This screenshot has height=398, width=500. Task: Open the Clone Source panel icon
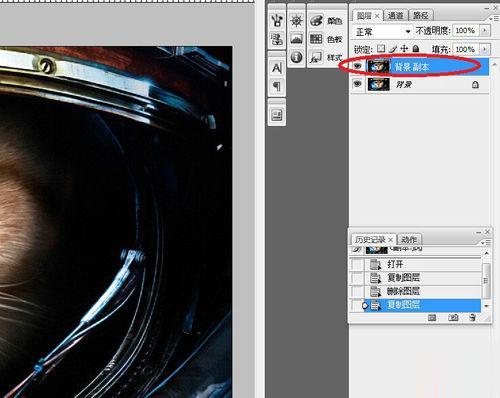coord(276,39)
